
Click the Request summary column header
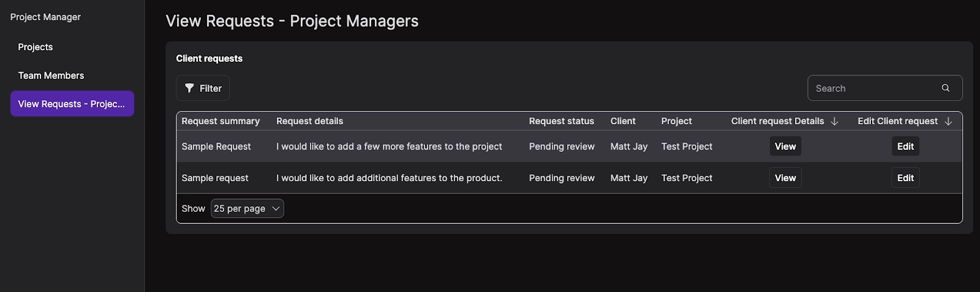(221, 121)
